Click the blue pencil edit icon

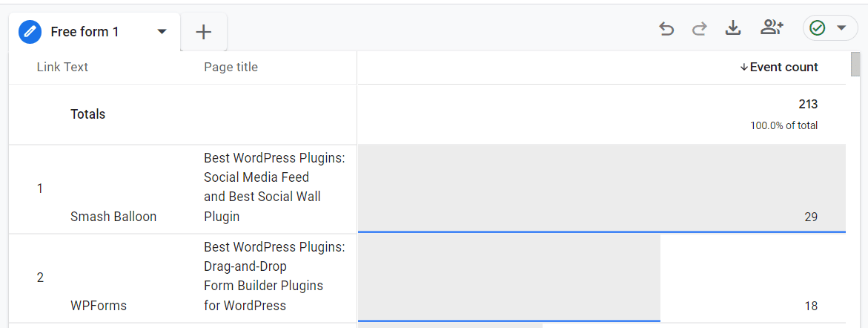point(30,32)
